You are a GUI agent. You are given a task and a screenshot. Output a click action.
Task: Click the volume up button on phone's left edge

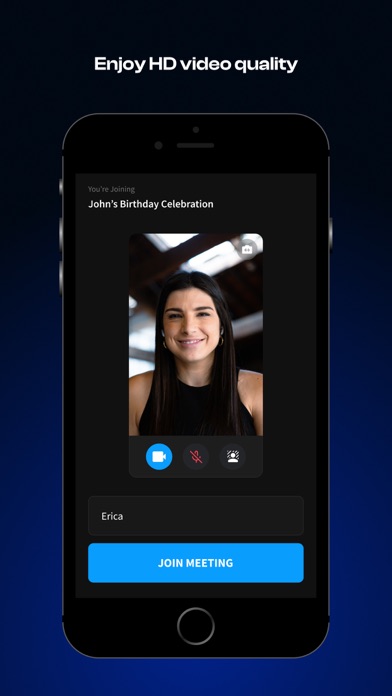(61, 235)
